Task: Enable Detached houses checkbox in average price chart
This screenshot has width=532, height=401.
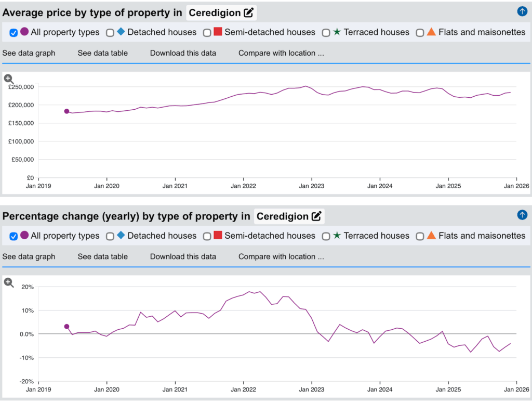Action: click(110, 33)
